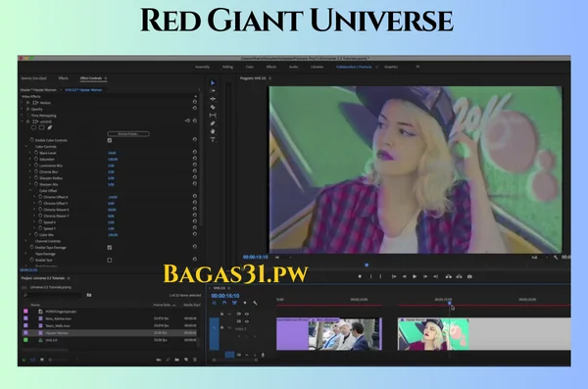
Task: Create an ellipse mask for the effect
Action: (33, 127)
